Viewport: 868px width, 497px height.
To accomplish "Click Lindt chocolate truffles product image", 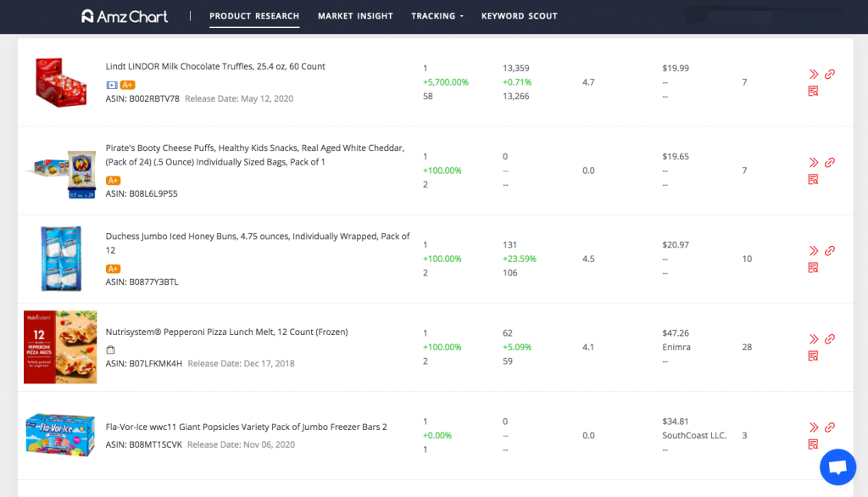I will click(61, 82).
